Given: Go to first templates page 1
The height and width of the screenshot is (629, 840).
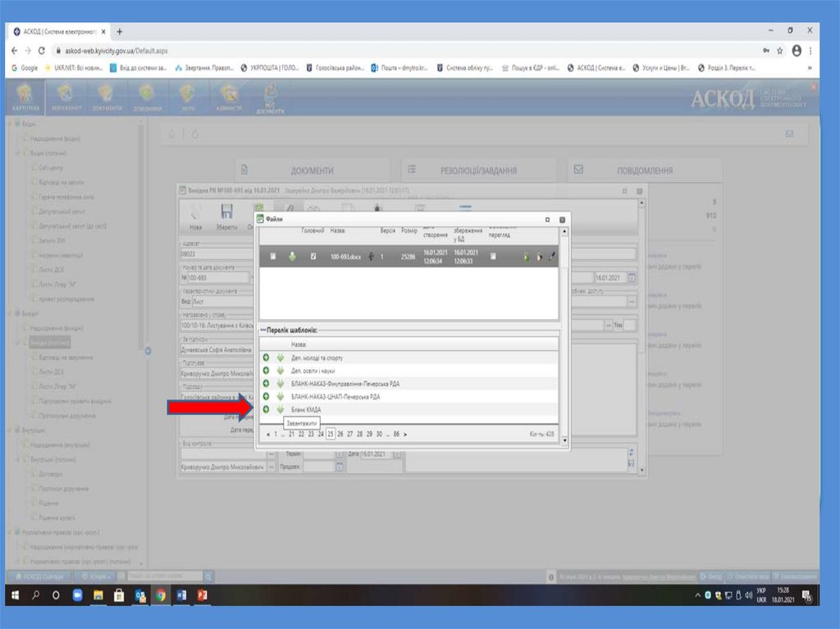Looking at the screenshot, I should coord(276,434).
